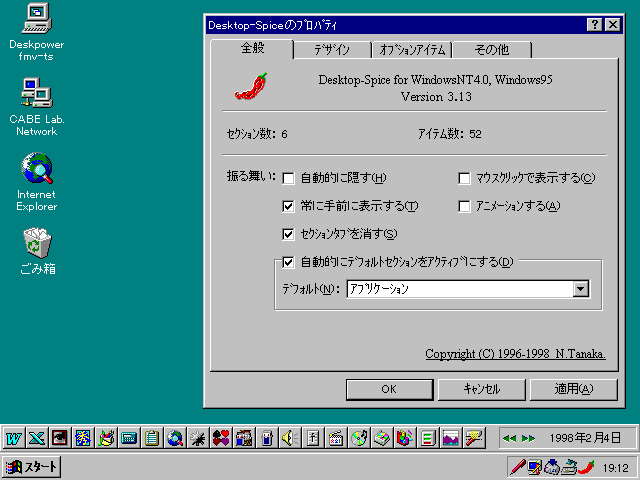The image size is (640, 480).
Task: Go to previous date with green back arrows
Action: [x=509, y=438]
